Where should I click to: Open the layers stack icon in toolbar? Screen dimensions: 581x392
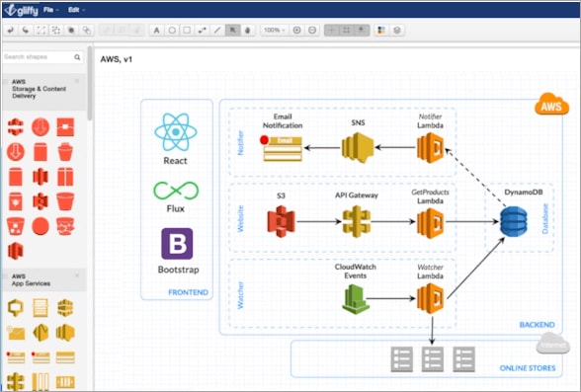tap(397, 31)
